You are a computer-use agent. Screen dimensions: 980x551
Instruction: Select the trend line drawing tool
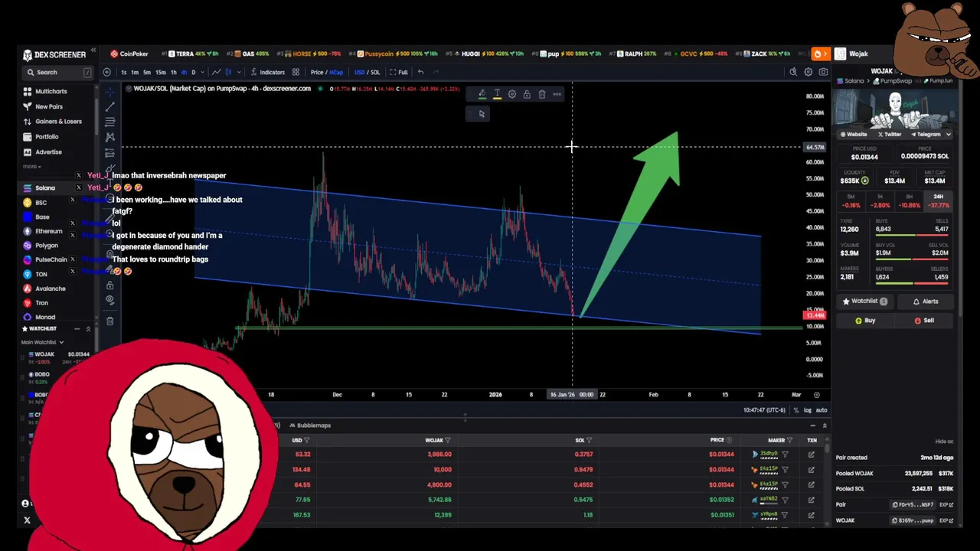(109, 106)
